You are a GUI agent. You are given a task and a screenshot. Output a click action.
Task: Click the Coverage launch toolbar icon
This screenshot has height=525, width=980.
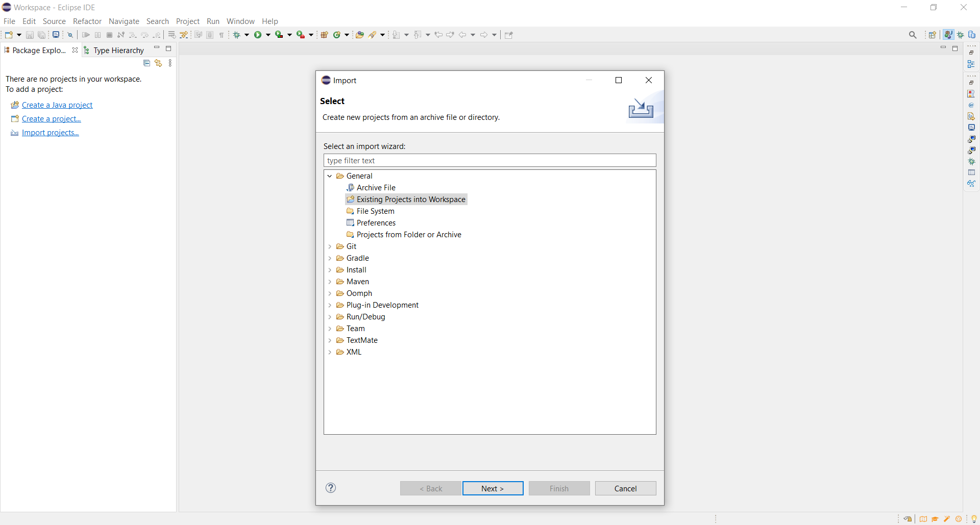tap(279, 35)
